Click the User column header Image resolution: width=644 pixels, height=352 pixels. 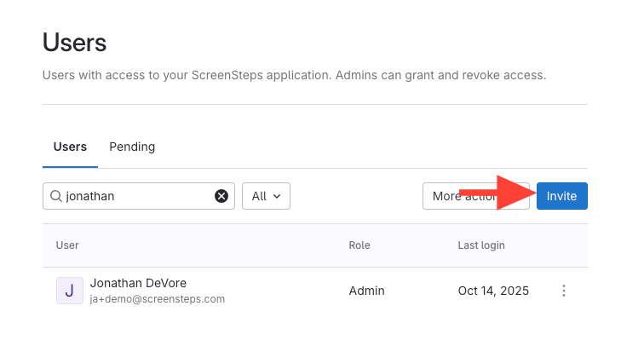coord(67,245)
